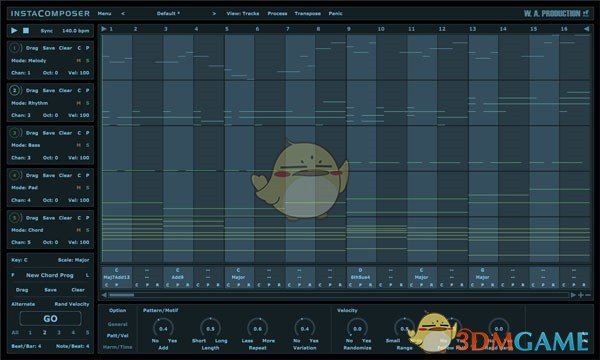Zoom out with the minus icon
Viewport: 600px width, 360px height.
click(588, 295)
